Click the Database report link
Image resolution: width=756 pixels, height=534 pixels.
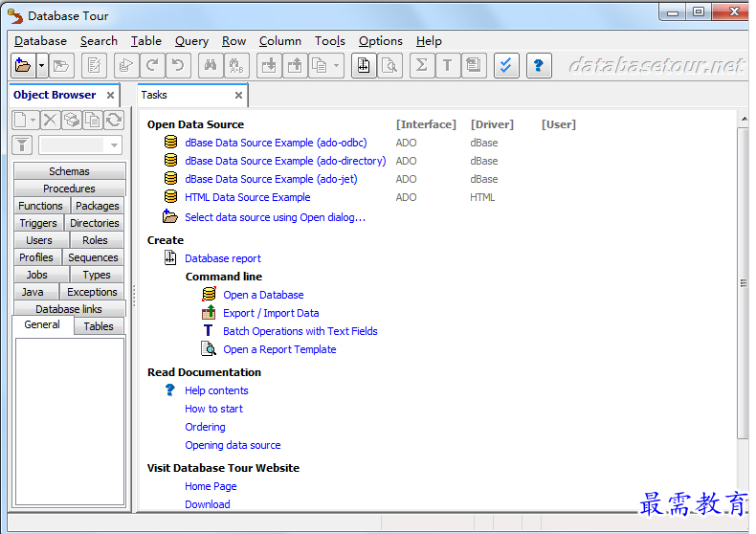tap(223, 258)
